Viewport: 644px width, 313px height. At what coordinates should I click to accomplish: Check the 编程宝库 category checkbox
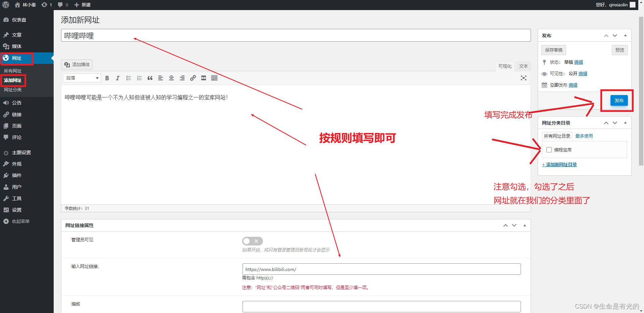pyautogui.click(x=549, y=150)
